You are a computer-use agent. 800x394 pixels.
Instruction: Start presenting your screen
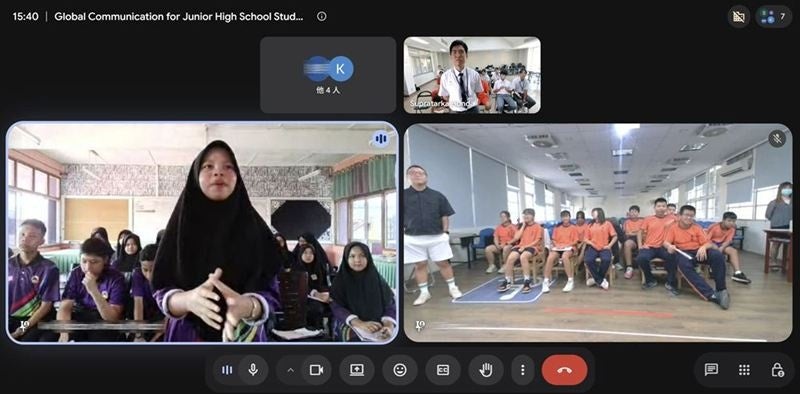[357, 370]
